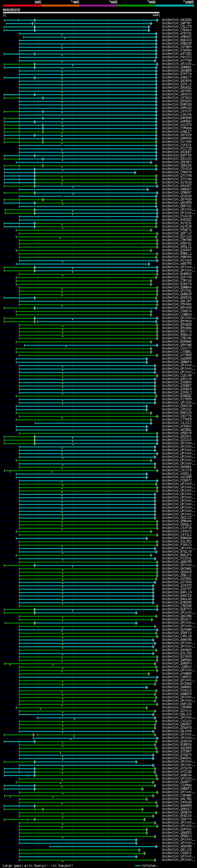Open hit UniRef100_P36584

click(x=176, y=50)
